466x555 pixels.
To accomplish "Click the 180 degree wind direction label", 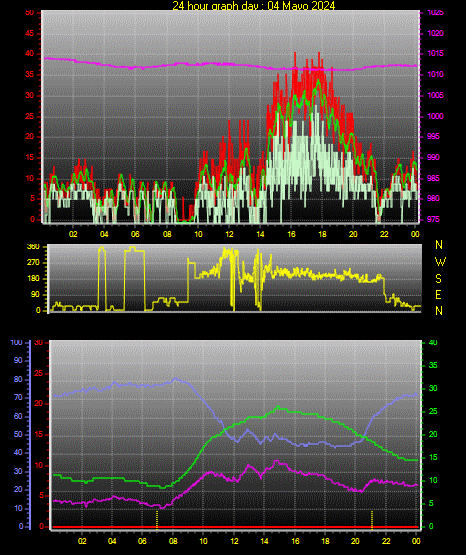I will pos(33,279).
